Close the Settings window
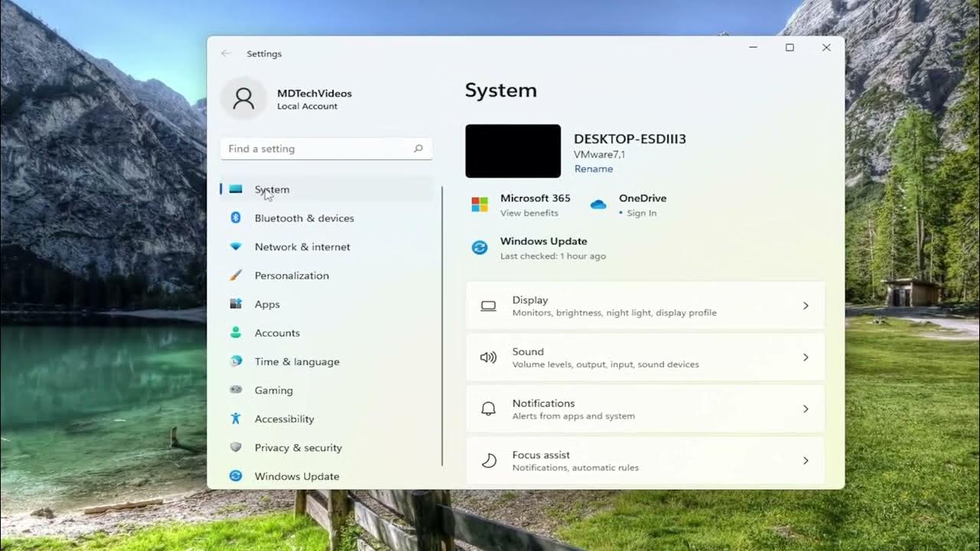 [x=826, y=47]
